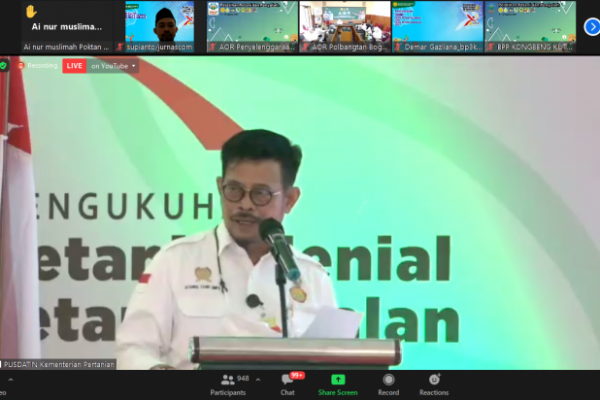
Task: Click the green Share Screen button
Action: point(338,385)
